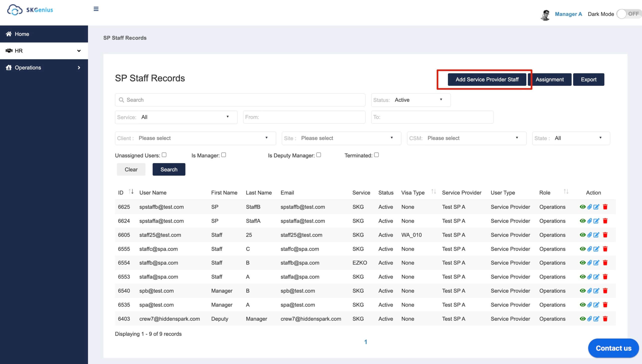The height and width of the screenshot is (364, 642).
Task: Open the Operations sidebar menu
Action: coord(44,68)
